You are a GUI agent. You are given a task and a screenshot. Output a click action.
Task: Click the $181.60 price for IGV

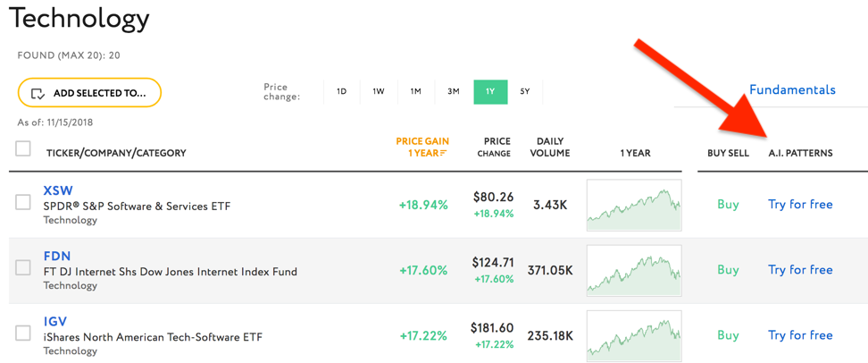(x=493, y=327)
